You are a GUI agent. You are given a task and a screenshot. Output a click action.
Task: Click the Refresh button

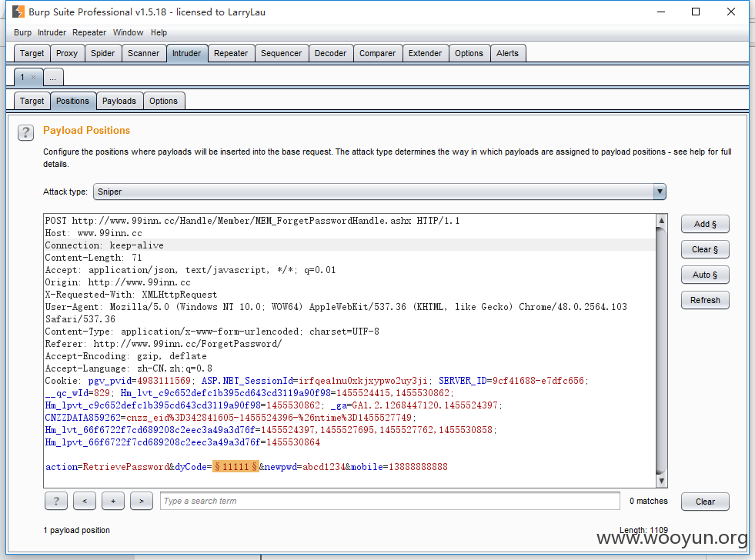[705, 300]
